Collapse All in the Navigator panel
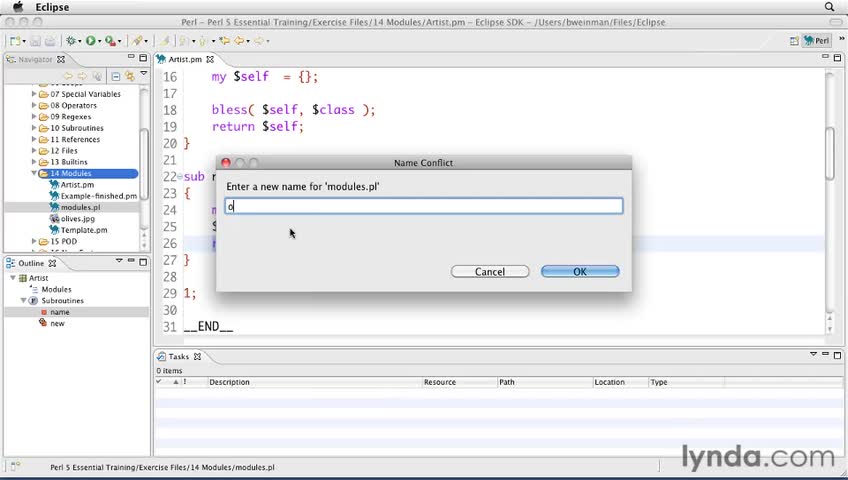 116,76
